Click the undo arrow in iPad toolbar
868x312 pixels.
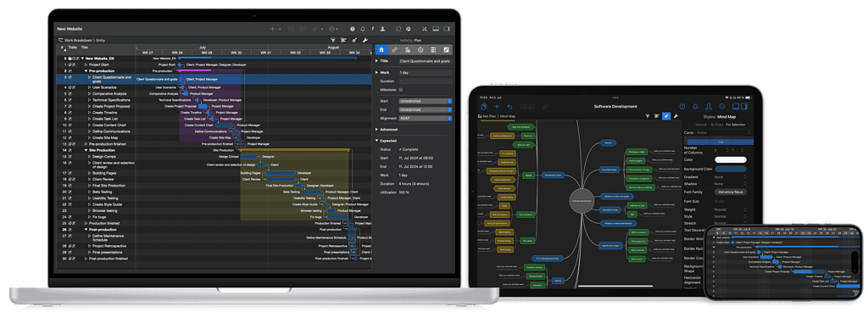click(509, 106)
